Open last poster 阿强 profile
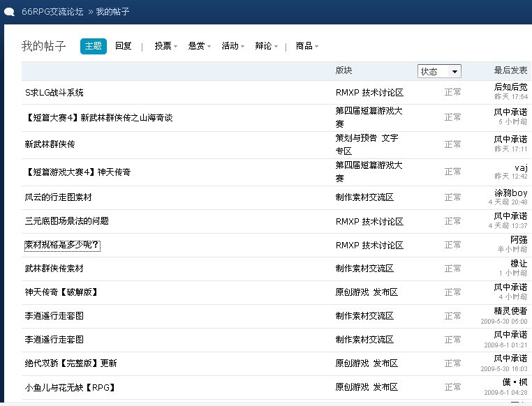Viewport: 532px width, 406px height. coord(519,240)
